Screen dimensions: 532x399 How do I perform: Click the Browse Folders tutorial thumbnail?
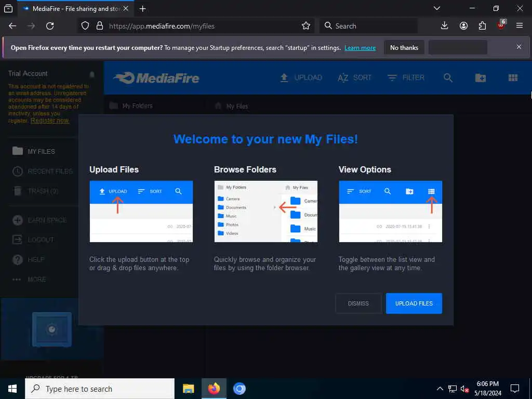[266, 211]
